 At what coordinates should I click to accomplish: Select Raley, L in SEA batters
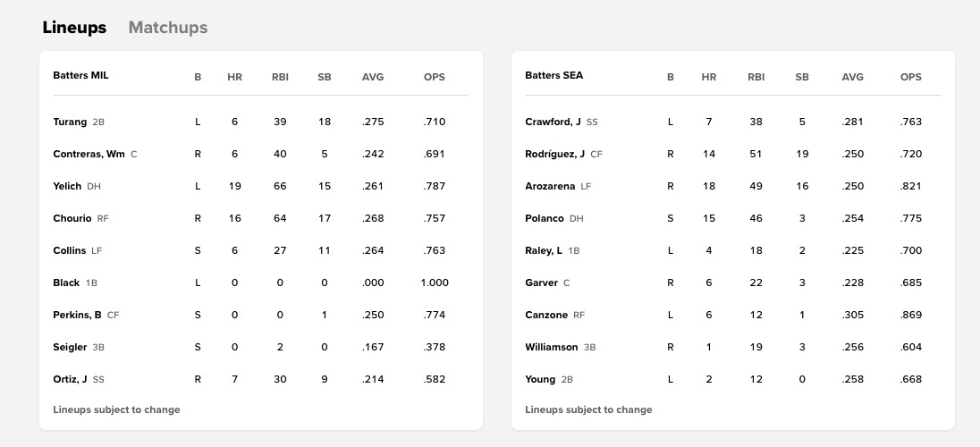pyautogui.click(x=544, y=250)
